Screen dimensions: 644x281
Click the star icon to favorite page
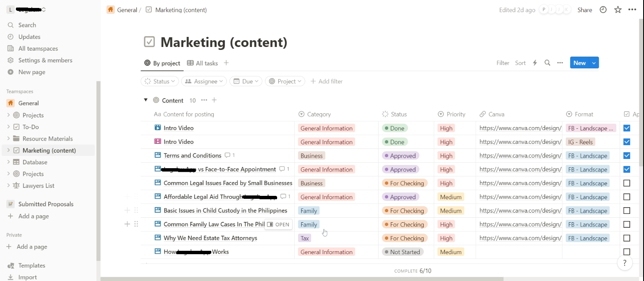(618, 10)
